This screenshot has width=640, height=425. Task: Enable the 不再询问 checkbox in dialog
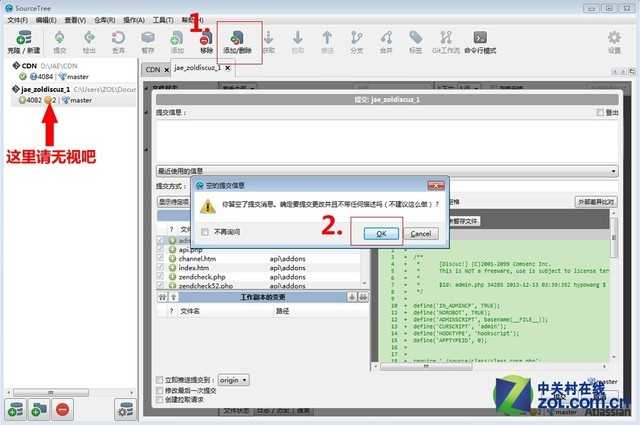coord(204,233)
